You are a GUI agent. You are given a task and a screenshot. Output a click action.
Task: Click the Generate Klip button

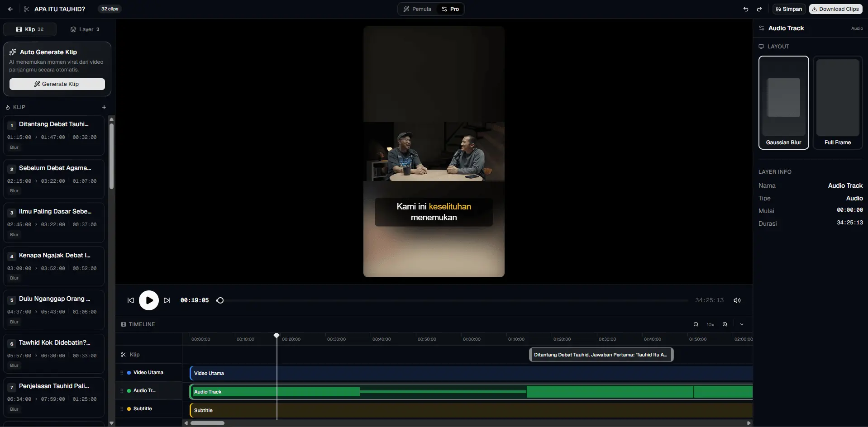click(x=57, y=84)
